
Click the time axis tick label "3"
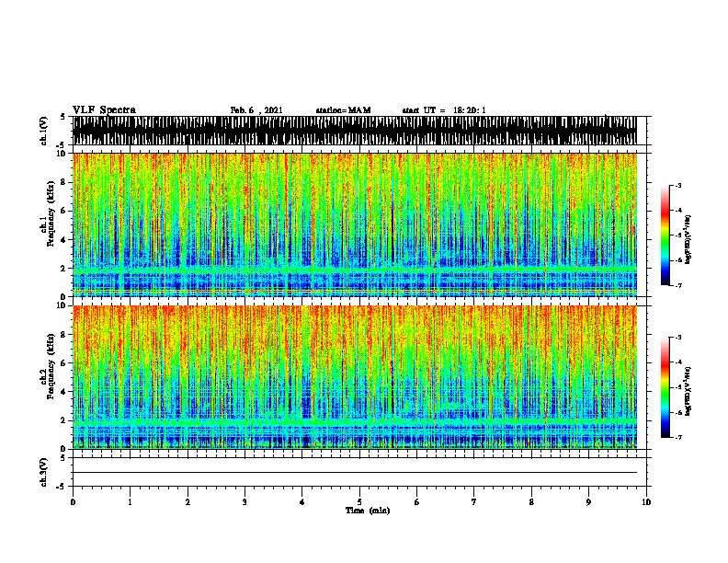245,502
